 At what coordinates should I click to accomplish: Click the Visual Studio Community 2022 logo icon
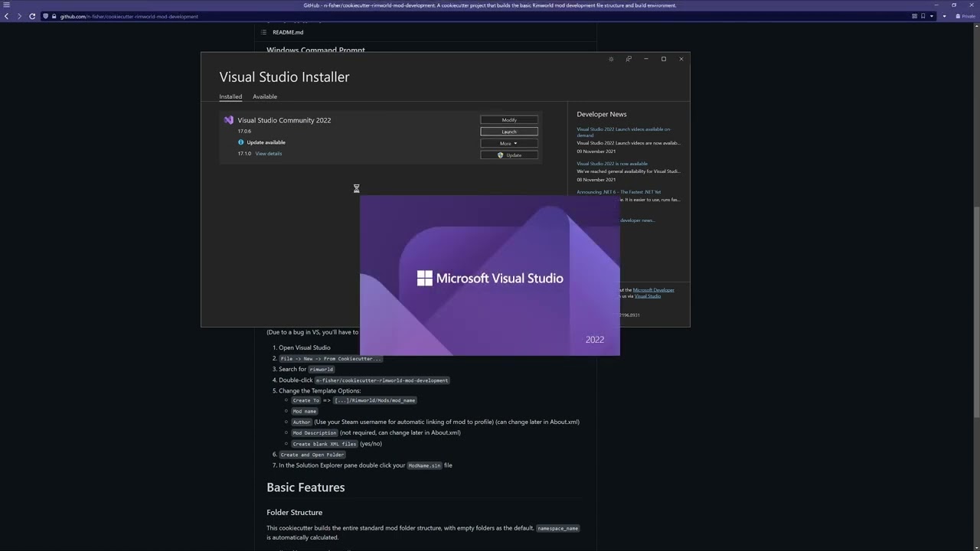click(228, 120)
